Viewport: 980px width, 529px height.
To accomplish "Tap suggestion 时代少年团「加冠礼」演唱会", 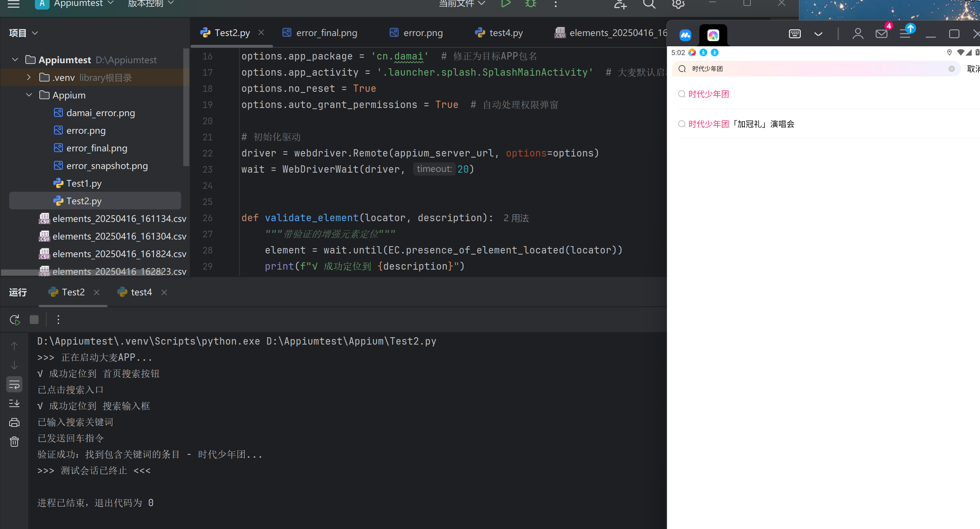I will click(x=741, y=124).
